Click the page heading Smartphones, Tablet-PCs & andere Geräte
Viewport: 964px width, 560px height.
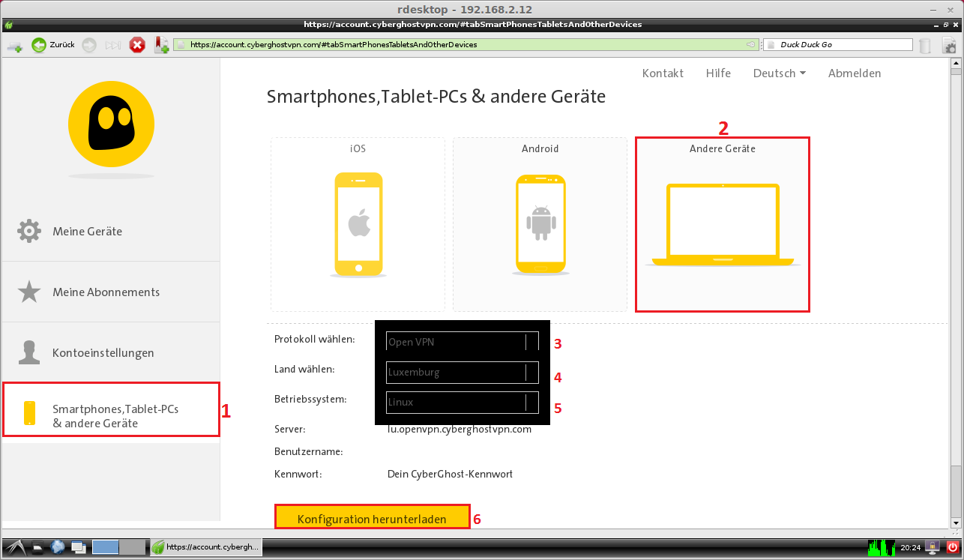tap(436, 97)
